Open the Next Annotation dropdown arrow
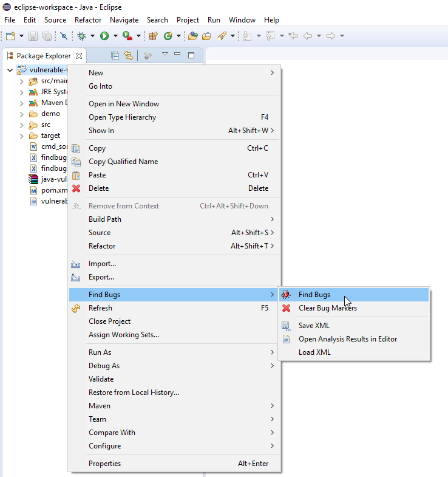Image resolution: width=448 pixels, height=477 pixels. [x=259, y=36]
